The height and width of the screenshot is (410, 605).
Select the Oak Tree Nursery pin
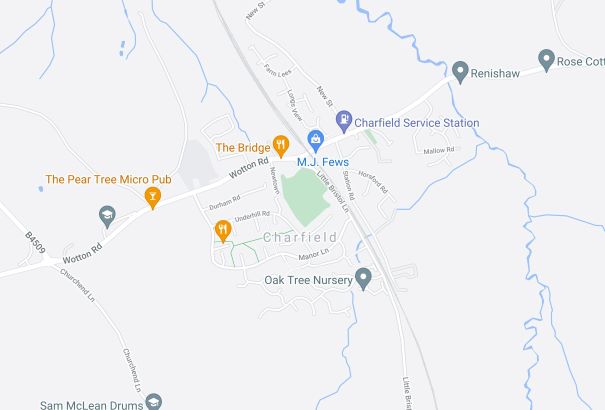[363, 278]
